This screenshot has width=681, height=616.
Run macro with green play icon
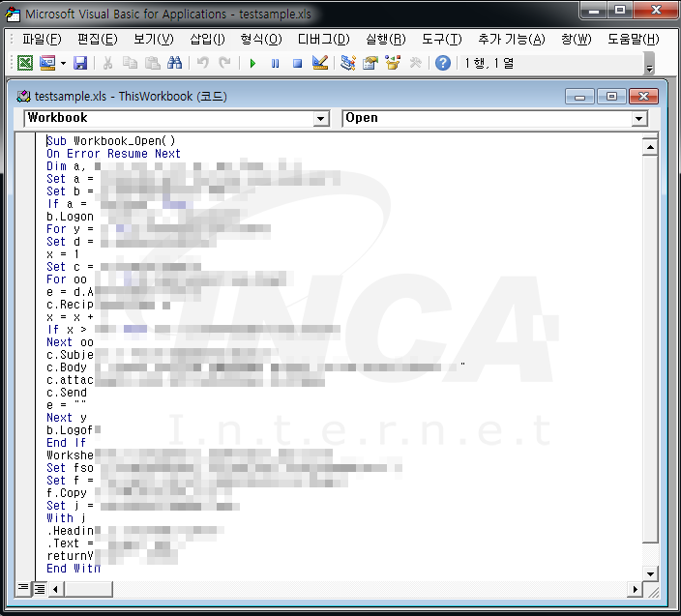252,64
